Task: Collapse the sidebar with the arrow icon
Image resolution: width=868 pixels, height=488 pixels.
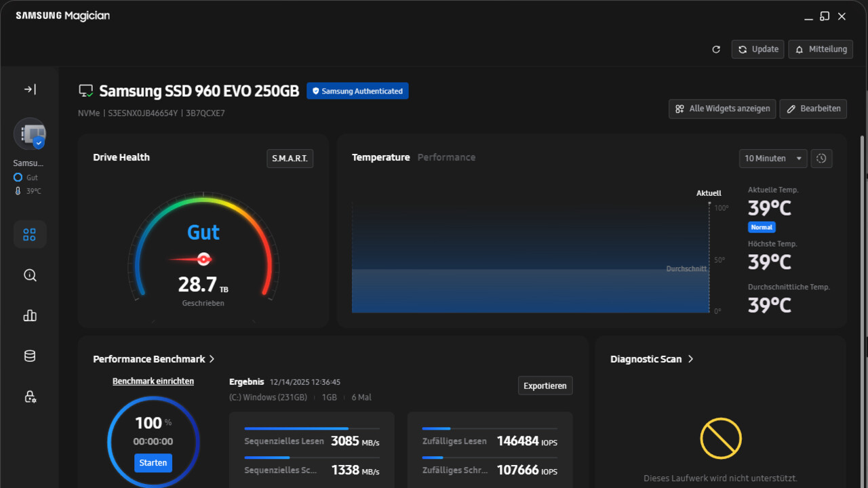Action: [30, 89]
